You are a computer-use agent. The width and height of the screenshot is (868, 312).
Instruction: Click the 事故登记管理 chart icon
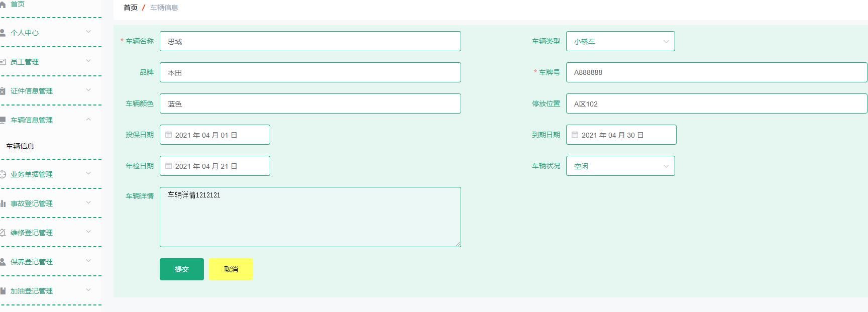pyautogui.click(x=3, y=203)
